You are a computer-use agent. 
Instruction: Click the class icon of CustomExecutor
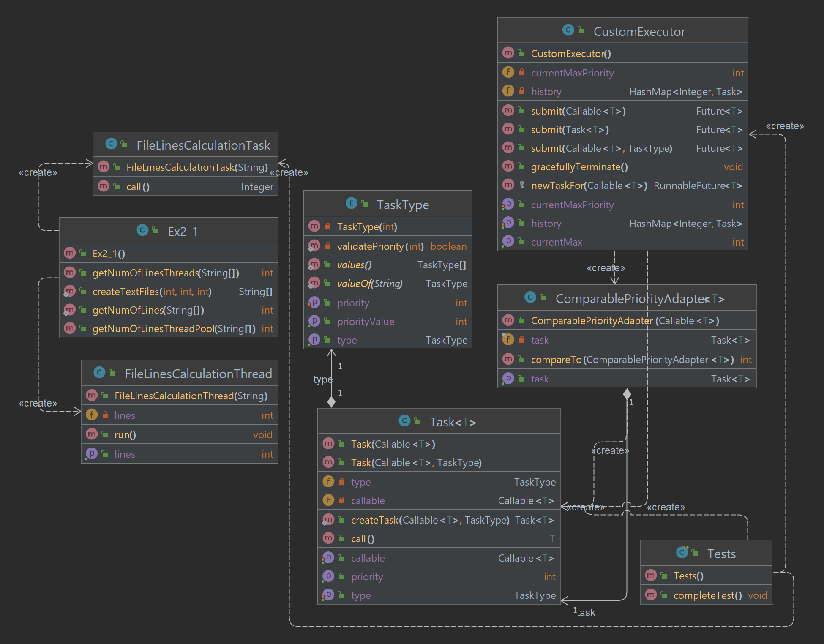point(568,30)
